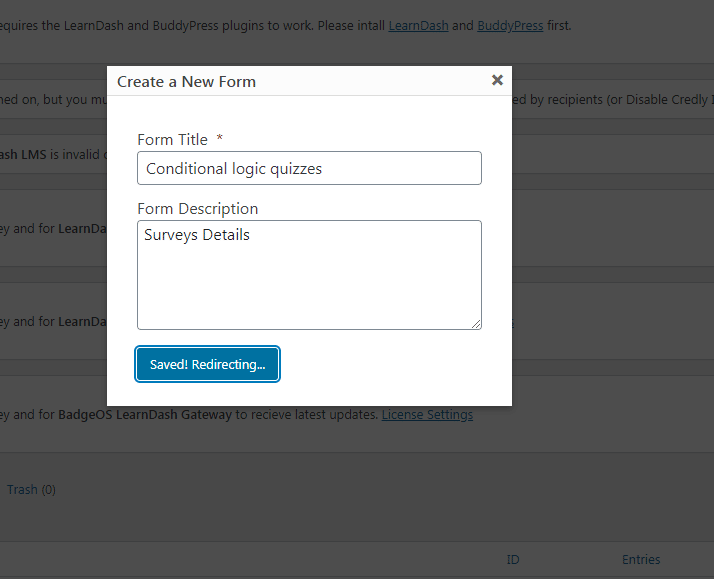This screenshot has height=579, width=714.
Task: Click the BadgeOS LearnDash Gateway notice text
Action: click(x=189, y=415)
